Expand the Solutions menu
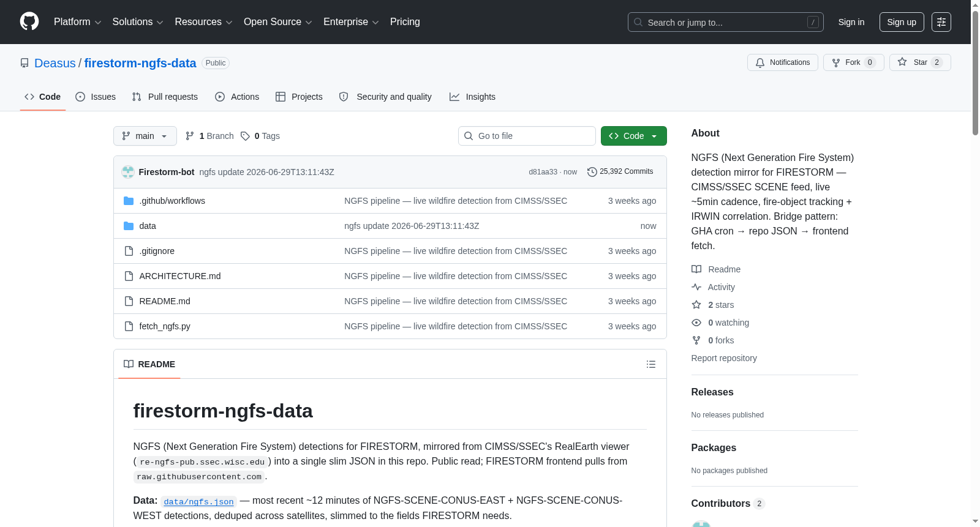 [138, 22]
